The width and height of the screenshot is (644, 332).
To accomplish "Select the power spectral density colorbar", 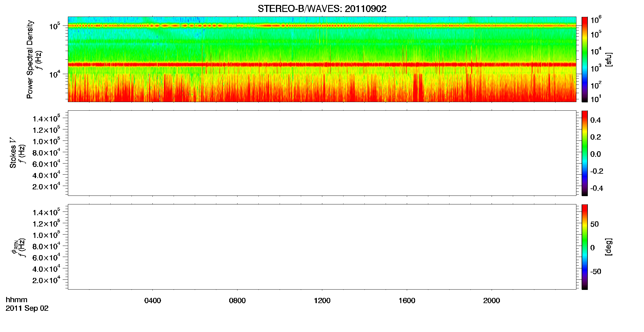I will click(585, 59).
